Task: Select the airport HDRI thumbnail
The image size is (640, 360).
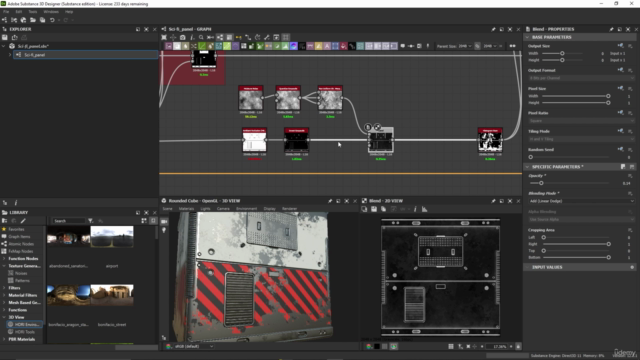Action: (112, 237)
